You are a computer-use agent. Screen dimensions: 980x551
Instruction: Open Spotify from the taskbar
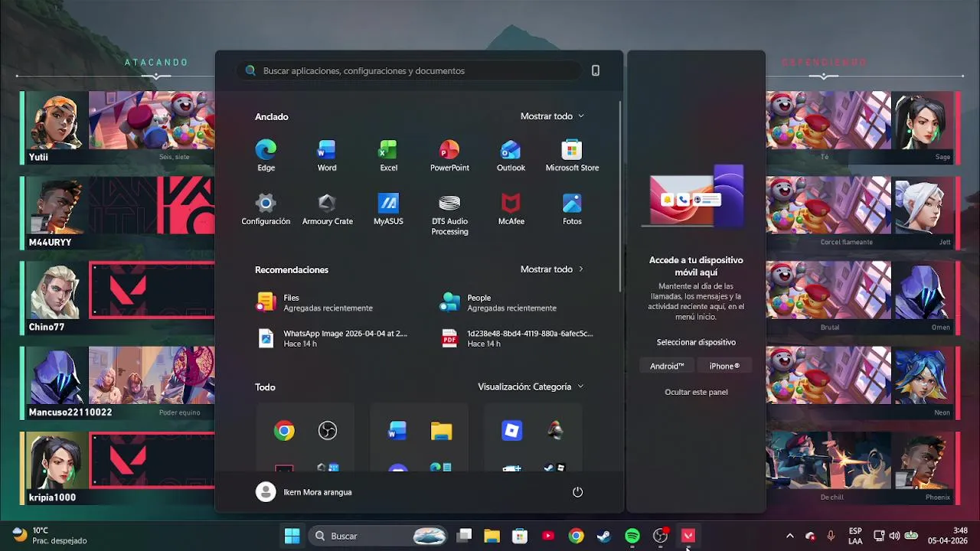tap(632, 536)
